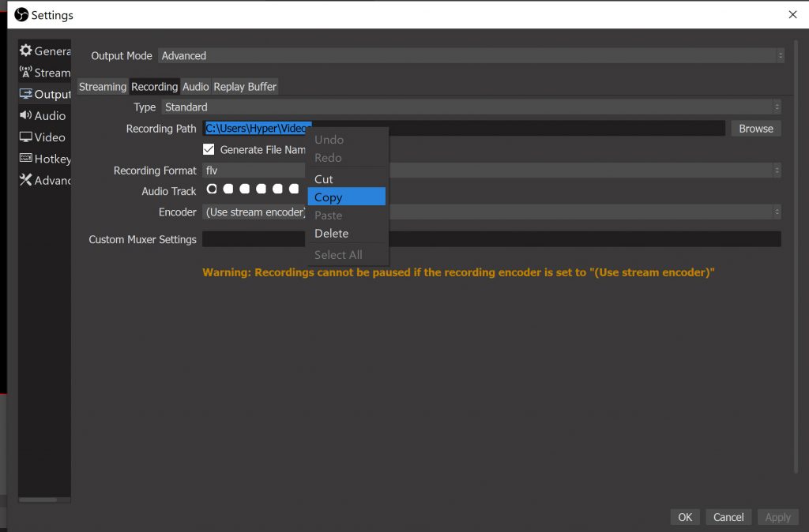Open Hotkeys keyboard icon in sidebar
This screenshot has width=809, height=532.
[25, 159]
